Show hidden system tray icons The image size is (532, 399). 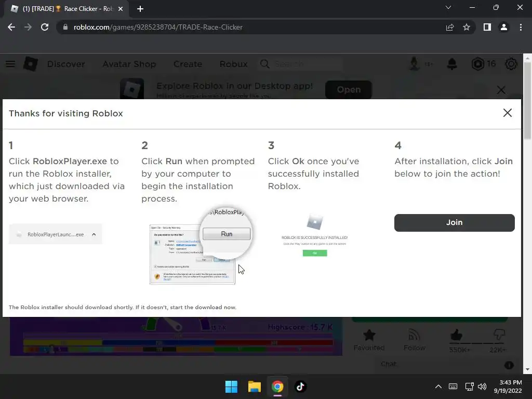point(438,387)
